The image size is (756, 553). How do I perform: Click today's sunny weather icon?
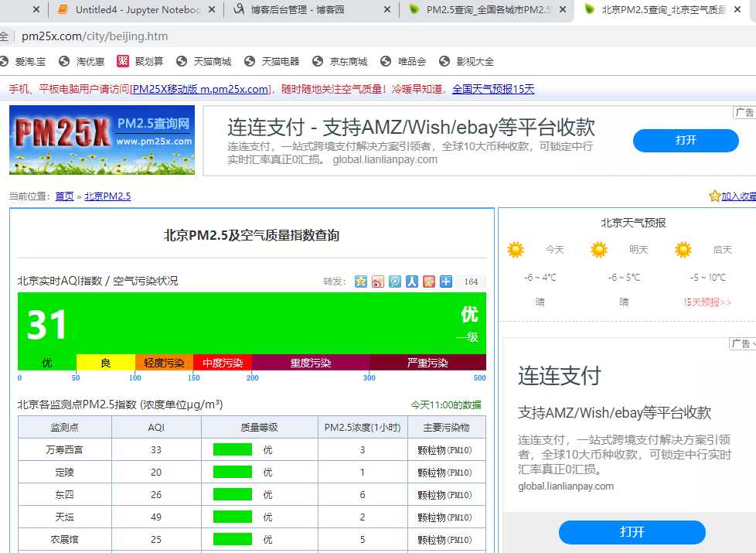tap(516, 250)
